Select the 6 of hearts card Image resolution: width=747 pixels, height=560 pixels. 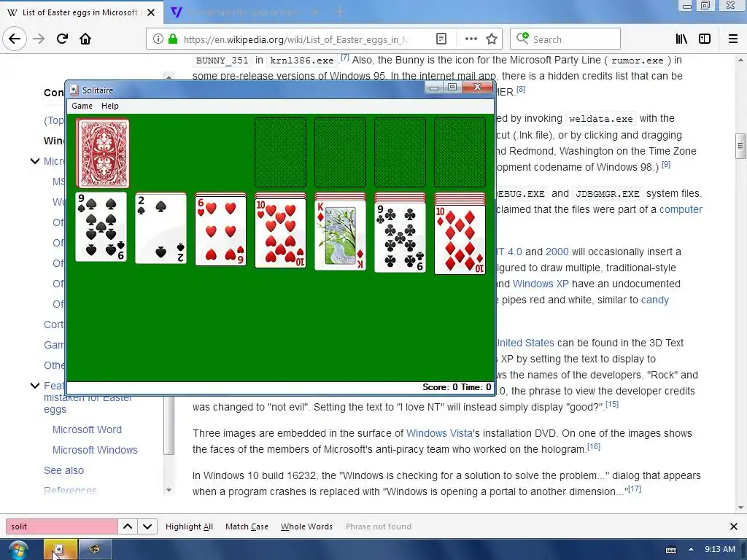220,230
